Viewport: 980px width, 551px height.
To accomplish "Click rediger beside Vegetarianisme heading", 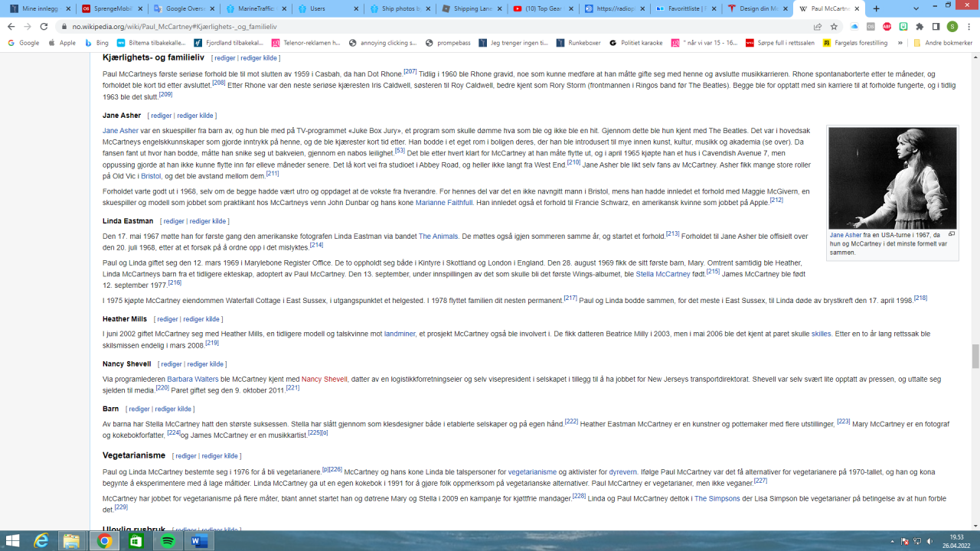I will pos(186,456).
